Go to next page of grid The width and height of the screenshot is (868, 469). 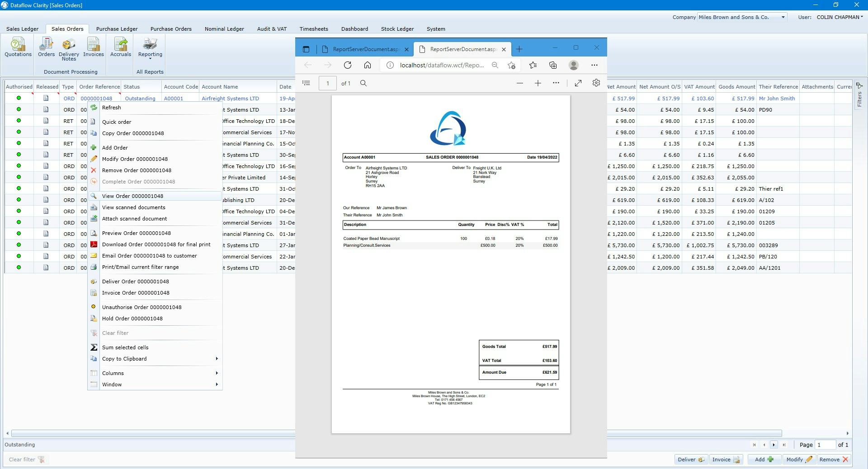tap(774, 445)
